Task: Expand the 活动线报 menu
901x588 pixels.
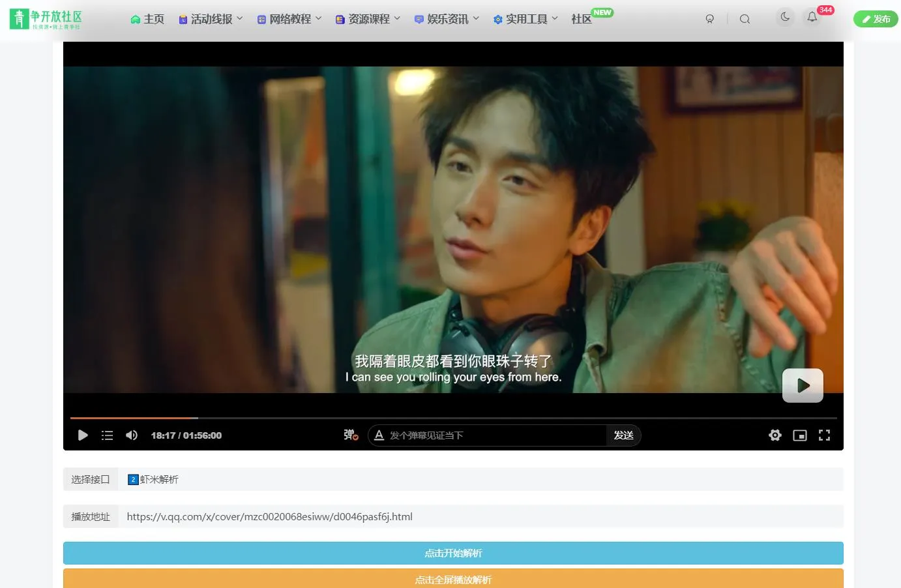Action: click(x=211, y=20)
